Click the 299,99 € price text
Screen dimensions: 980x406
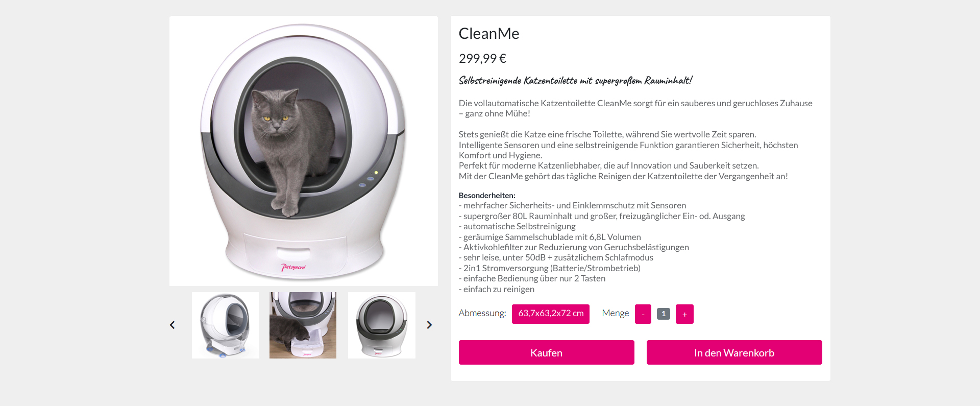pyautogui.click(x=482, y=58)
